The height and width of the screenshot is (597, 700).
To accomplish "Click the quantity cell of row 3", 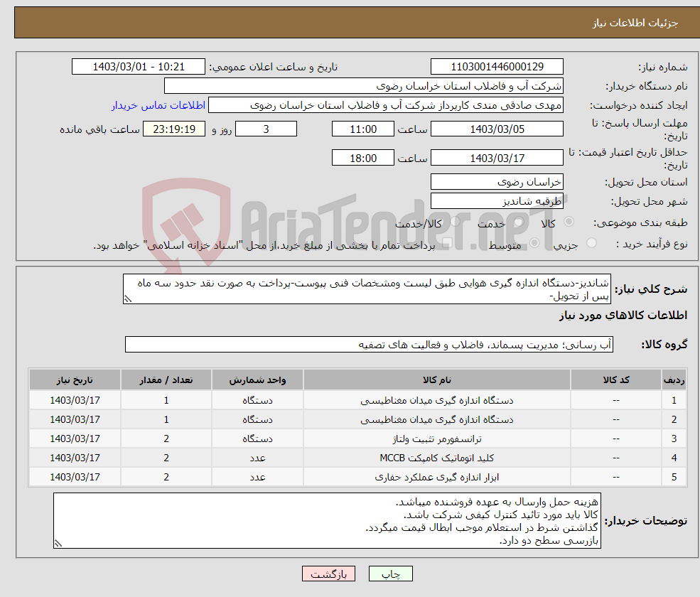I will (166, 439).
